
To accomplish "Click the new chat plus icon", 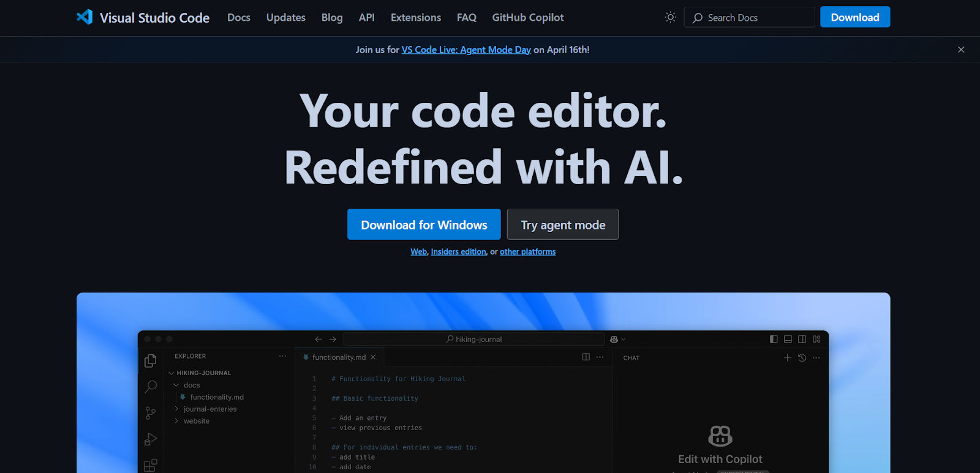I will pyautogui.click(x=788, y=357).
